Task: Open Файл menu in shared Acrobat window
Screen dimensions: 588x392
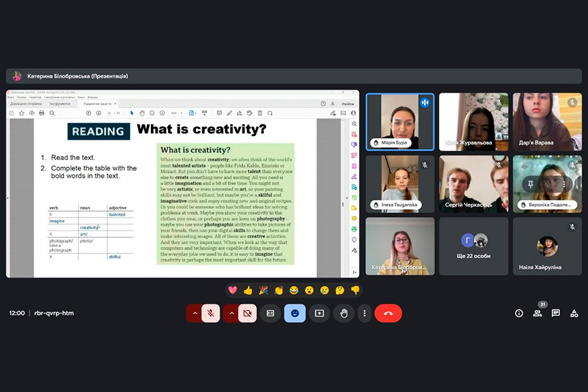Action: 10,97
